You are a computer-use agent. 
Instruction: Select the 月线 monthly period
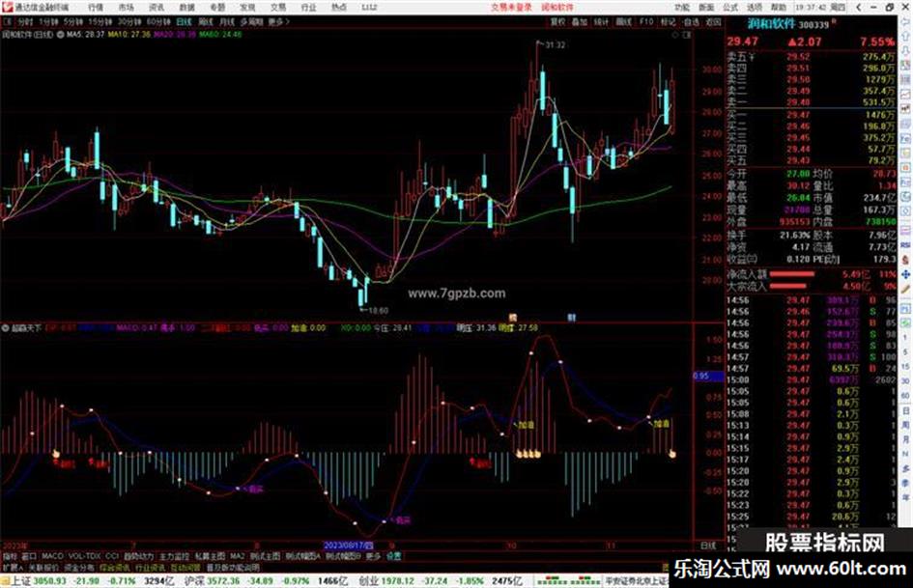[x=226, y=21]
